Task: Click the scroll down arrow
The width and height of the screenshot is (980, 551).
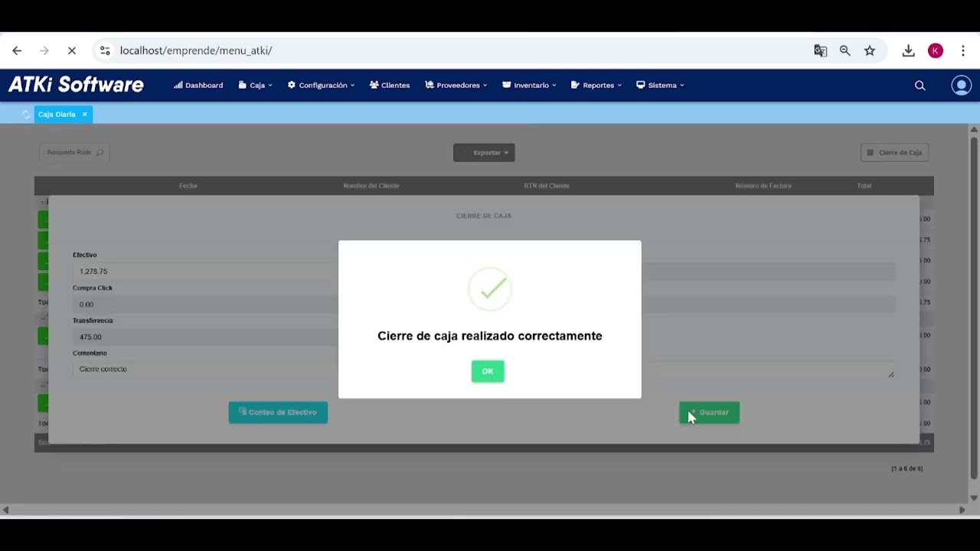Action: pyautogui.click(x=974, y=498)
